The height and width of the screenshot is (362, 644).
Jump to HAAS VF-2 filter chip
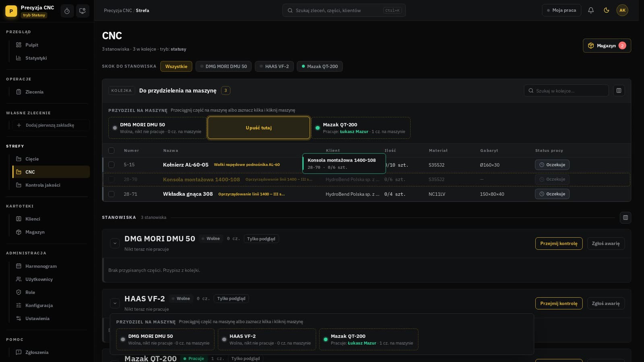tap(275, 66)
